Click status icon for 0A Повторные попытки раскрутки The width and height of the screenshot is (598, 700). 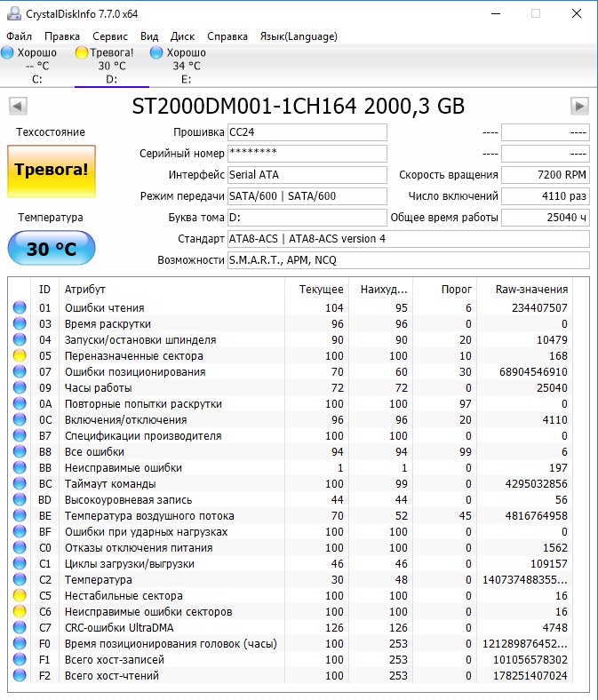click(x=20, y=403)
